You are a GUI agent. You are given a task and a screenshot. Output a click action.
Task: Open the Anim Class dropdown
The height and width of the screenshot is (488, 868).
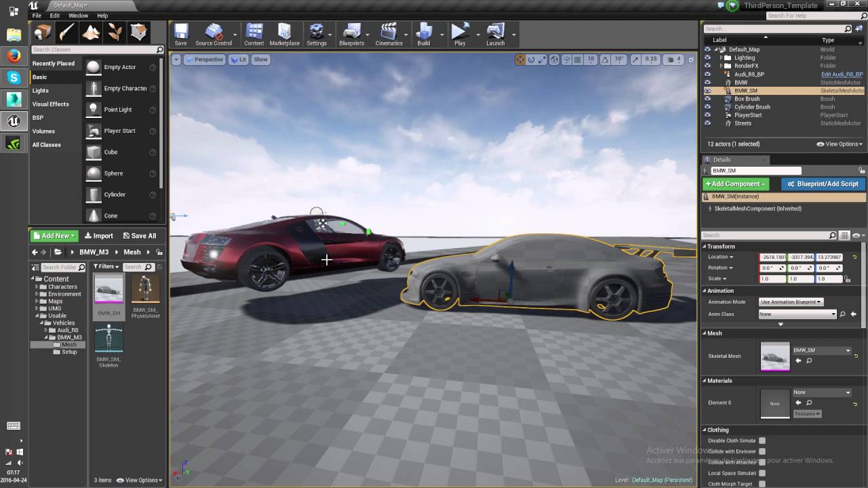pos(797,314)
